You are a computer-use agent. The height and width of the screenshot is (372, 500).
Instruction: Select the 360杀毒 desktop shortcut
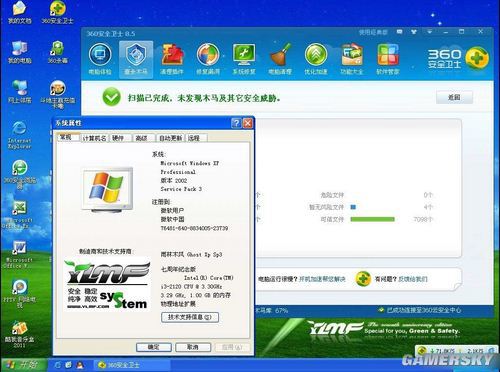point(57,52)
